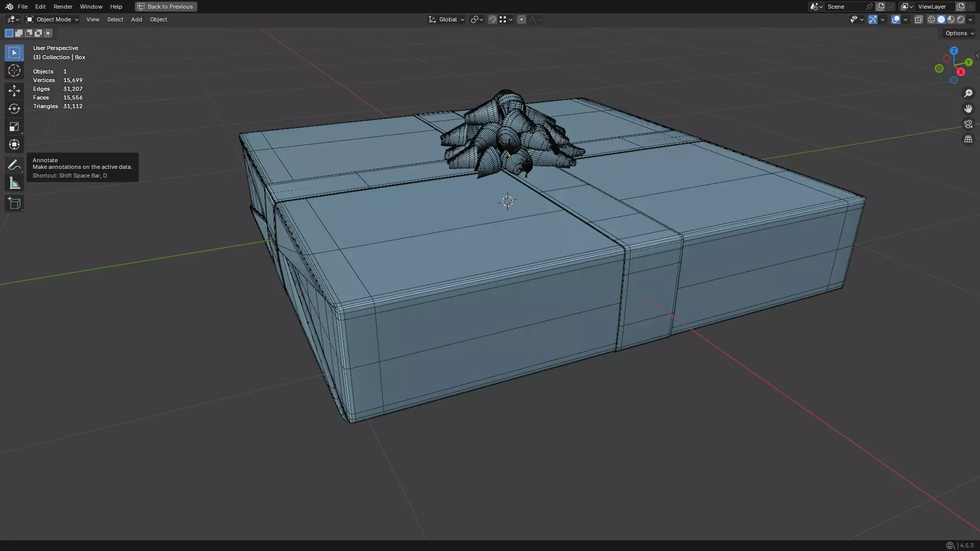Screen dimensions: 980x551
Task: Switch to orthographic/perspective grid icon
Action: coord(968,139)
